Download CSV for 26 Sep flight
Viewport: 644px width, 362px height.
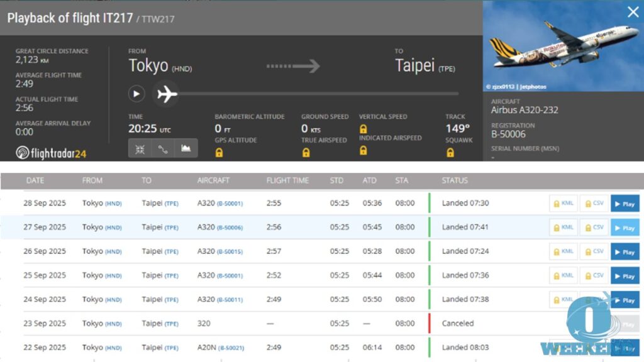pos(594,251)
